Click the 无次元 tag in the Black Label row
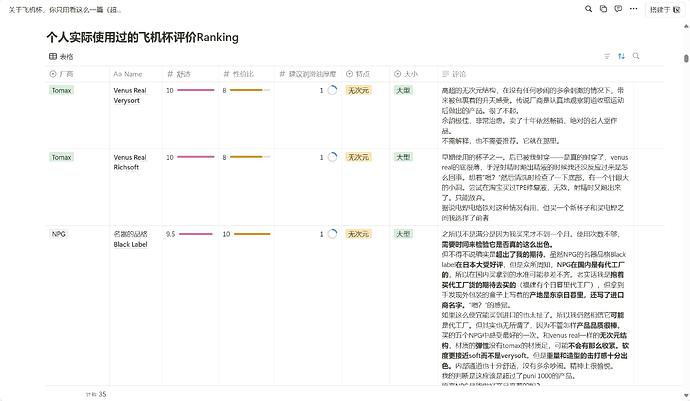This screenshot has height=401, width=690. click(x=358, y=234)
